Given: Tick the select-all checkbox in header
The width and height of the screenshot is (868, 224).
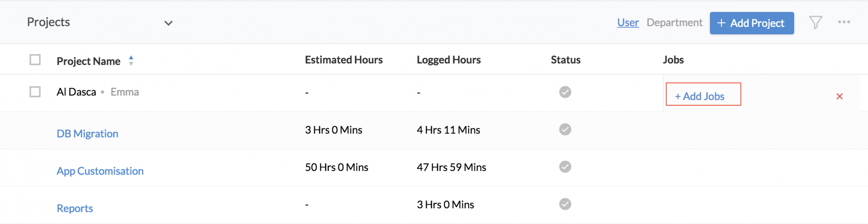Looking at the screenshot, I should coord(35,60).
